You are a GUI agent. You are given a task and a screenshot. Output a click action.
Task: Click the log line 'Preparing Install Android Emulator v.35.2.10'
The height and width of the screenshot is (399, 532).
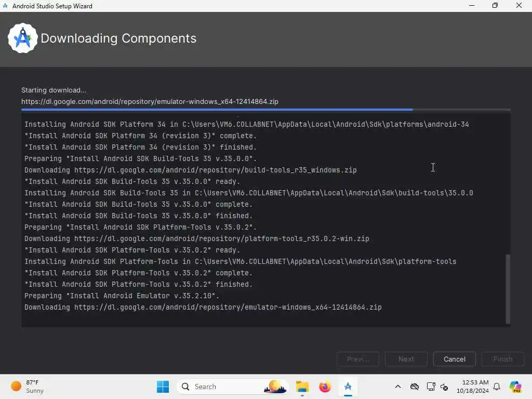[122, 296]
